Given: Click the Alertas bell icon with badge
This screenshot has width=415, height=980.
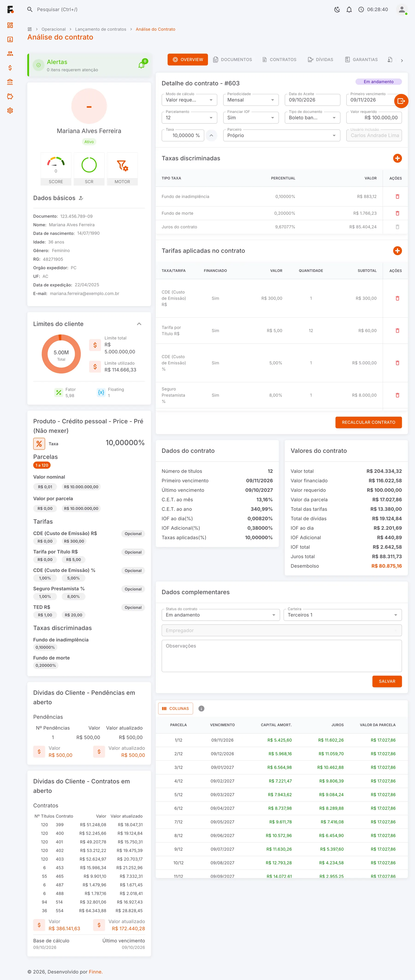Looking at the screenshot, I should pyautogui.click(x=142, y=65).
